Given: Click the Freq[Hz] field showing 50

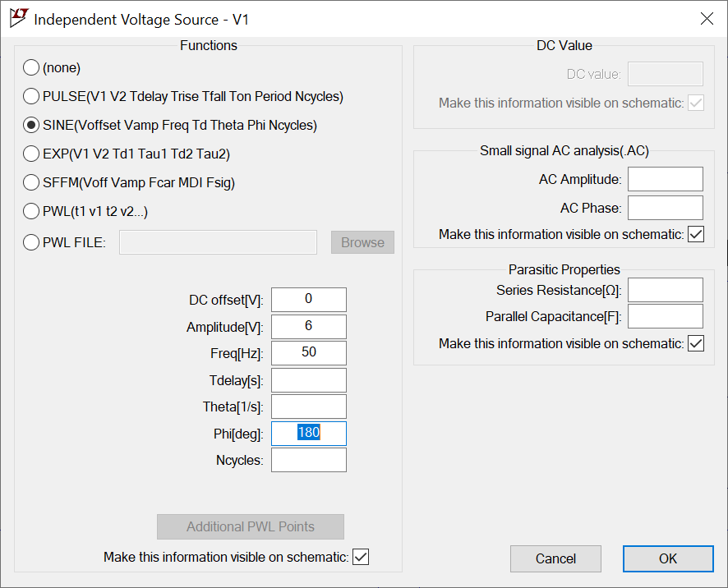Looking at the screenshot, I should [x=309, y=353].
